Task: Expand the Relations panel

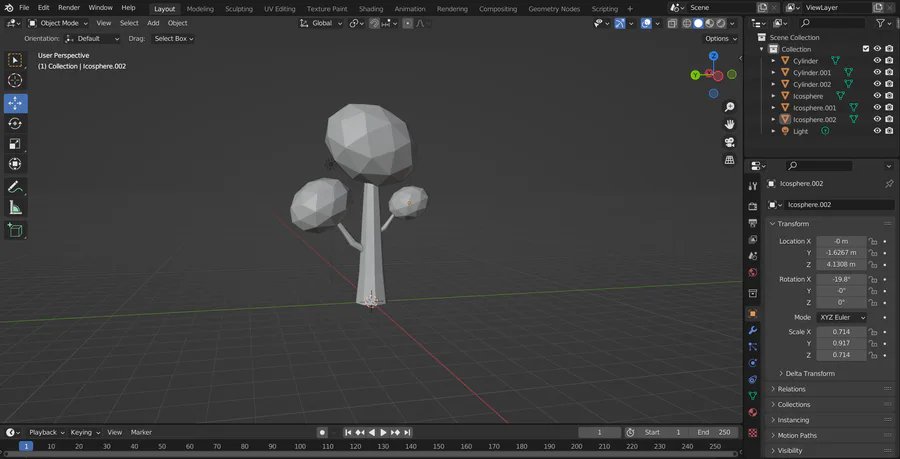Action: point(791,389)
